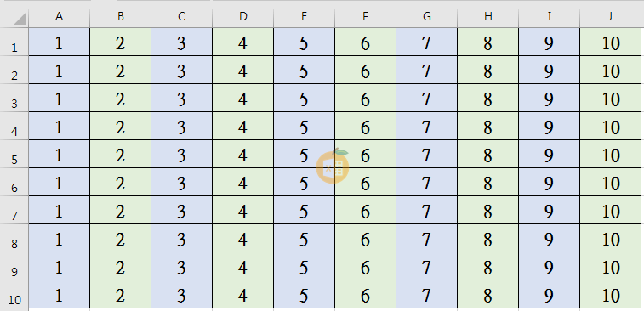Select column D header
The image size is (644, 311).
coord(243,17)
